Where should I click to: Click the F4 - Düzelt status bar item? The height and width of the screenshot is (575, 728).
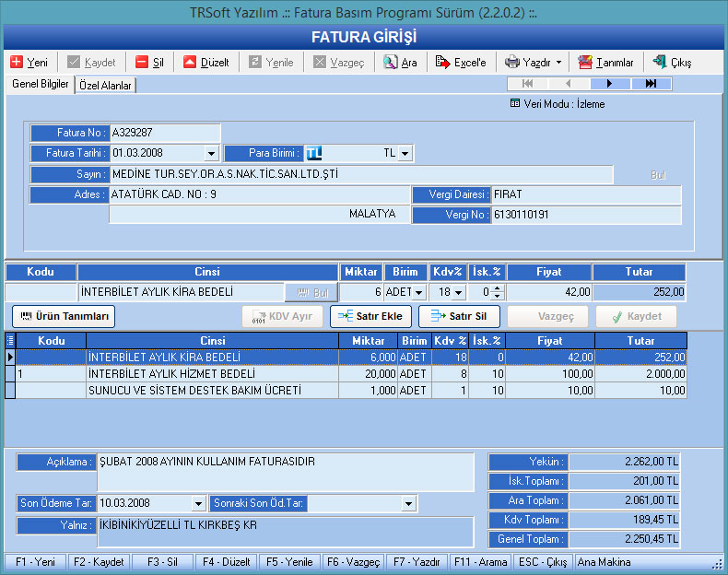(x=226, y=562)
